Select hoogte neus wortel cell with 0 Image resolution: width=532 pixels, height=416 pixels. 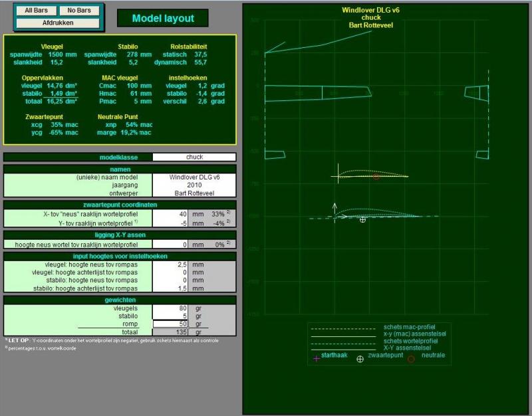coord(170,245)
